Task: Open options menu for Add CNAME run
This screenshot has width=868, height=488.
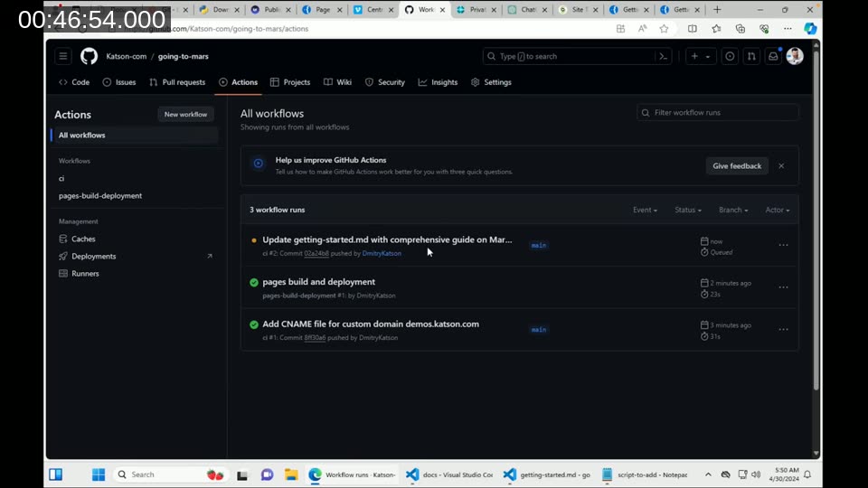Action: tap(783, 329)
